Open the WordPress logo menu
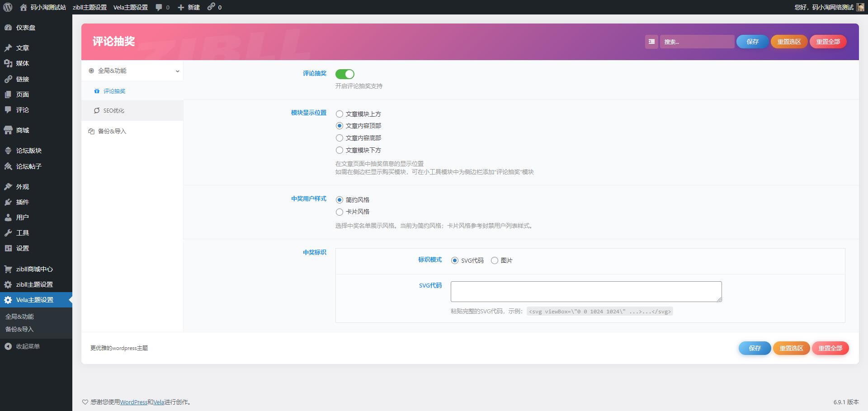 (x=7, y=7)
